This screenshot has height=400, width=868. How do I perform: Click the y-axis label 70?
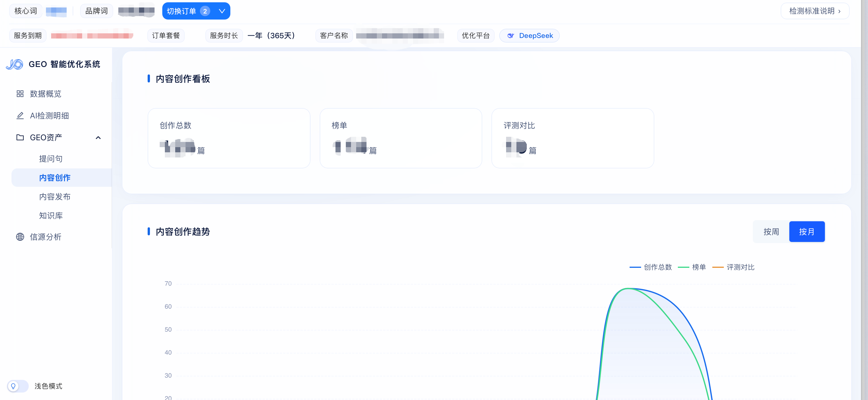pos(168,284)
